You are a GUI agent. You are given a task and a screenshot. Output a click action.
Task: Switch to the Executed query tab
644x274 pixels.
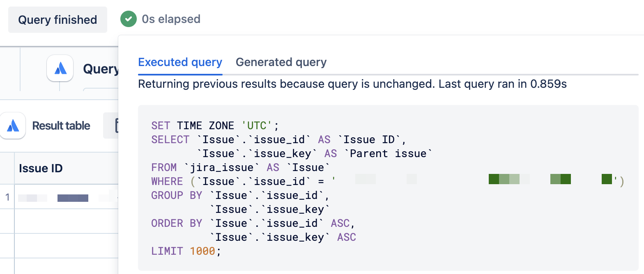point(180,62)
